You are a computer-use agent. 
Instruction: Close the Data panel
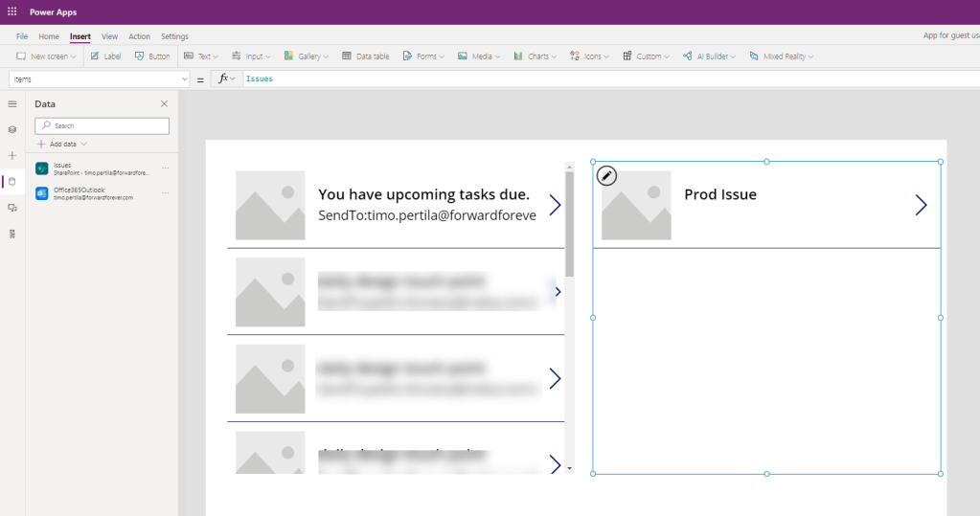164,103
